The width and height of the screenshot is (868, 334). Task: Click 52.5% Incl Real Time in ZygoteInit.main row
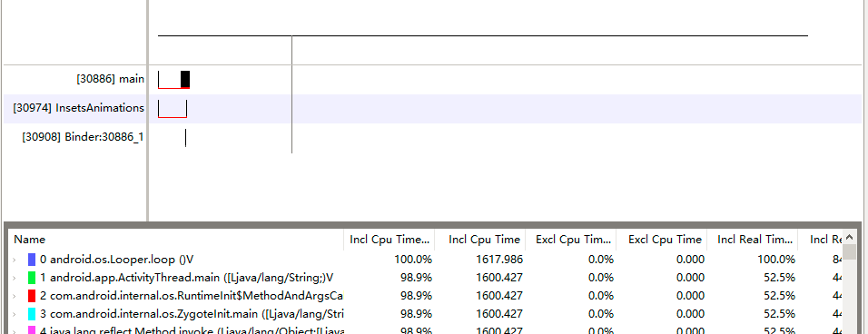(x=779, y=314)
